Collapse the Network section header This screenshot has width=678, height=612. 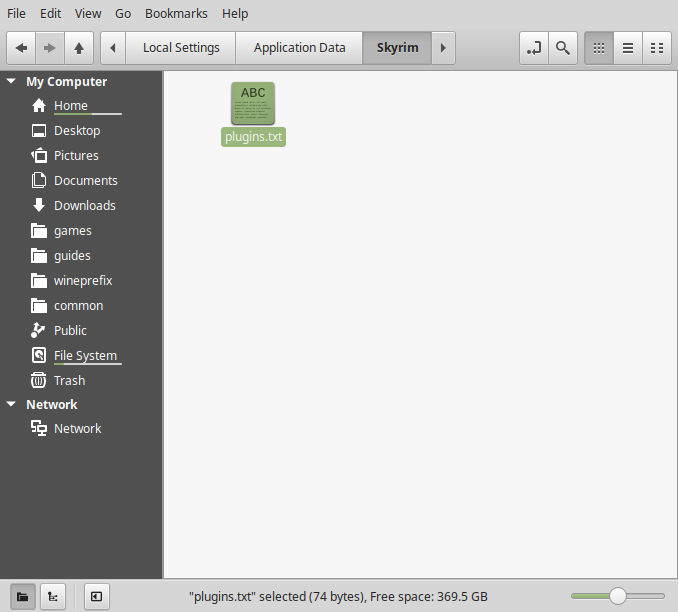(11, 404)
